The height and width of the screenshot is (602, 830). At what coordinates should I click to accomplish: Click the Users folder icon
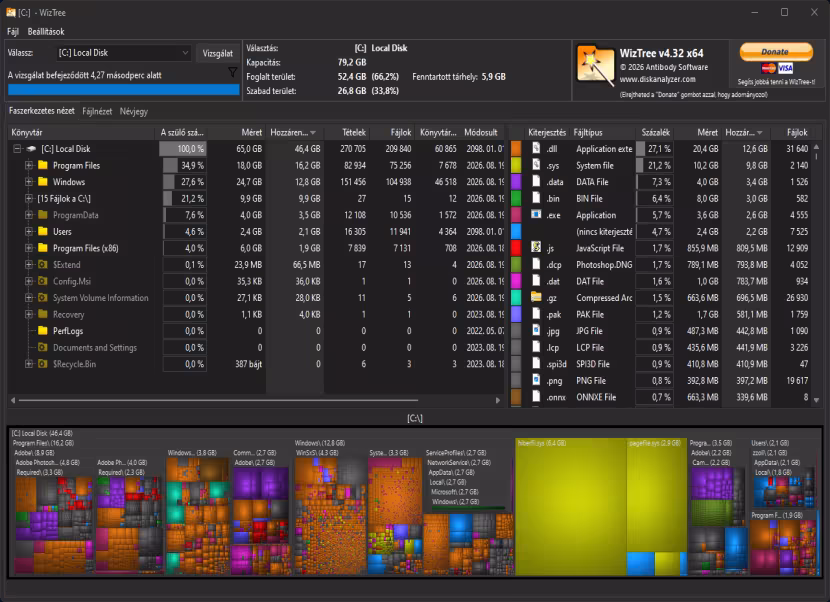click(x=43, y=231)
